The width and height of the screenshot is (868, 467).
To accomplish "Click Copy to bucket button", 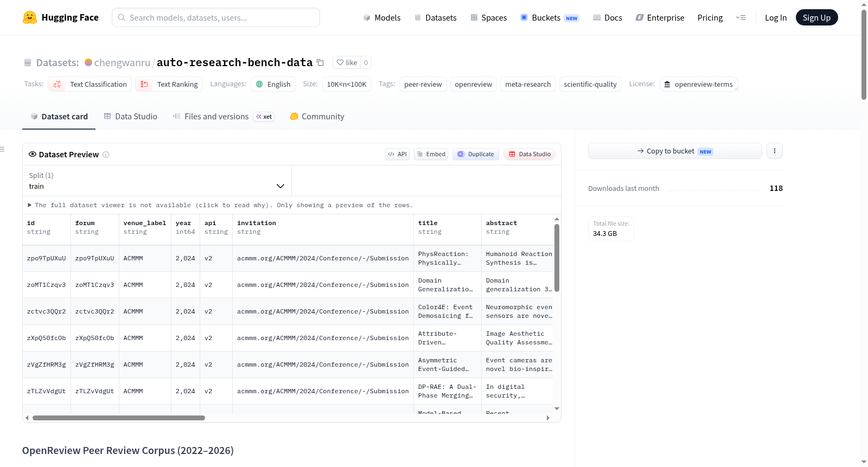I will tap(675, 151).
